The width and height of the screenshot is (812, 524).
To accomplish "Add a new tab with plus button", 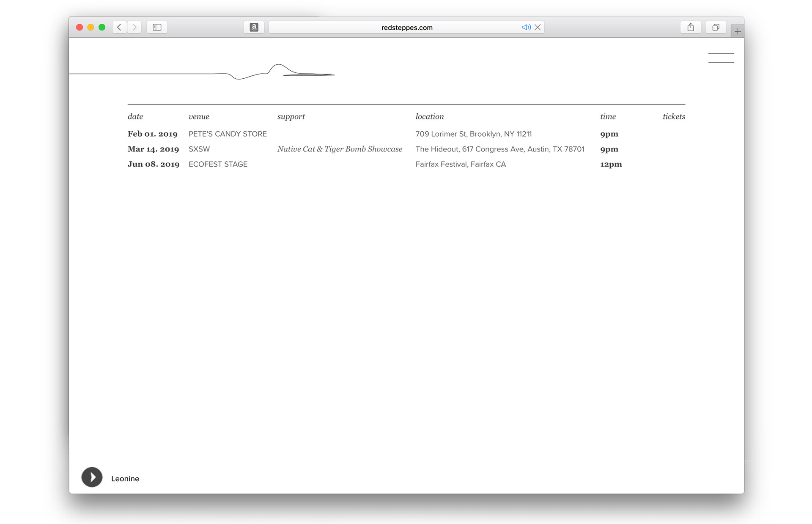I will pyautogui.click(x=738, y=31).
